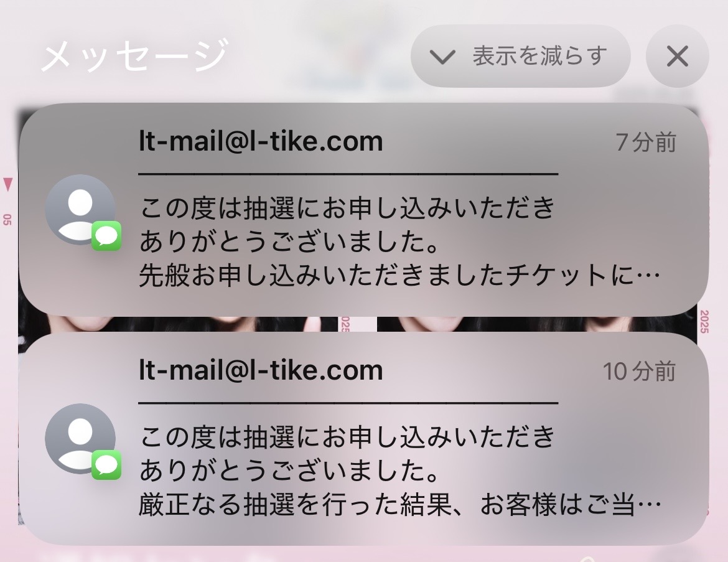Tap the 10分前 timestamp
The width and height of the screenshot is (728, 562).
(639, 371)
